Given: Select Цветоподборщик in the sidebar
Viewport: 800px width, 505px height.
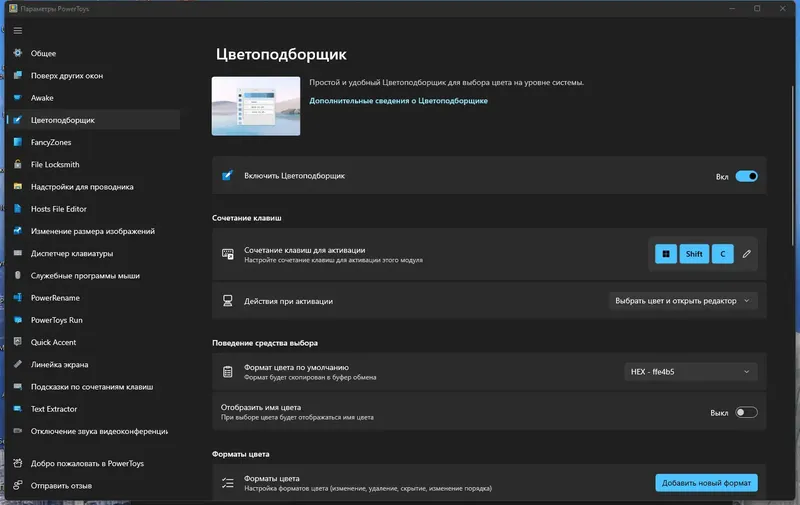Looking at the screenshot, I should pyautogui.click(x=93, y=120).
